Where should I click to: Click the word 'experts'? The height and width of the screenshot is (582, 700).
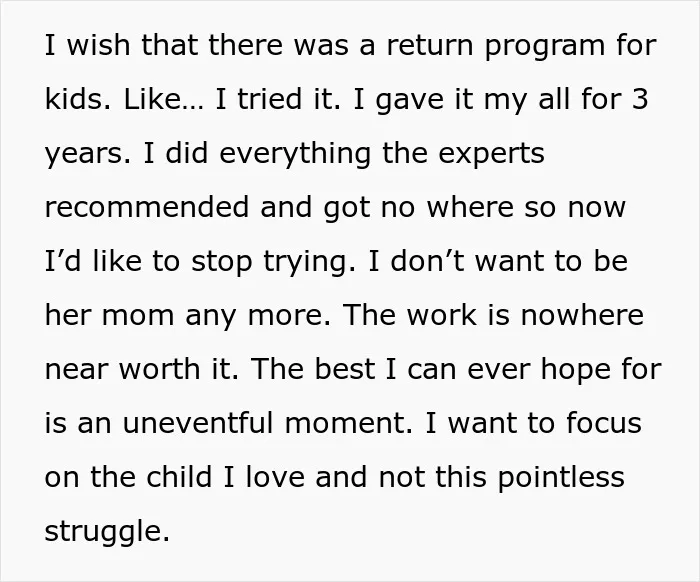point(491,154)
